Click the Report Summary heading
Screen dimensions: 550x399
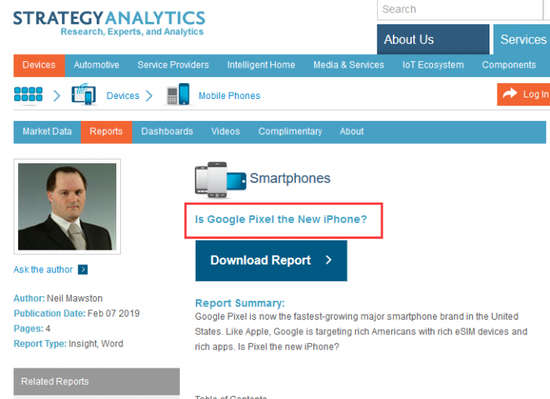(x=240, y=303)
